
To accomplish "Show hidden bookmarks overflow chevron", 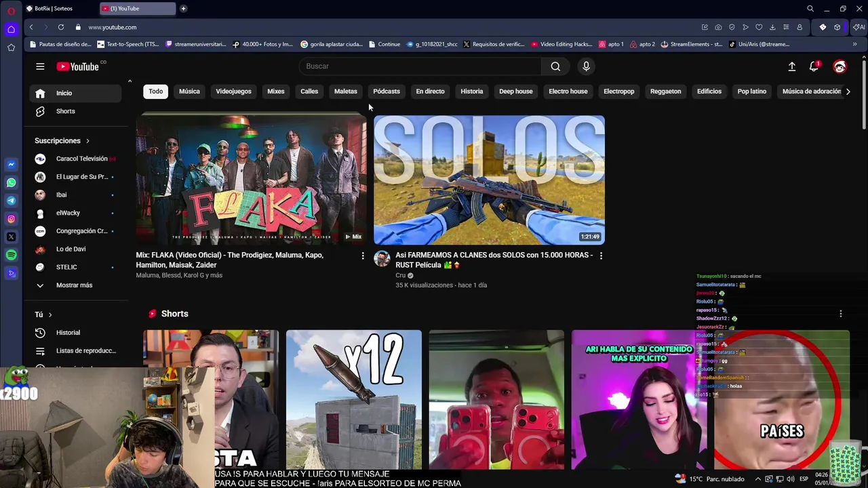I will [854, 44].
